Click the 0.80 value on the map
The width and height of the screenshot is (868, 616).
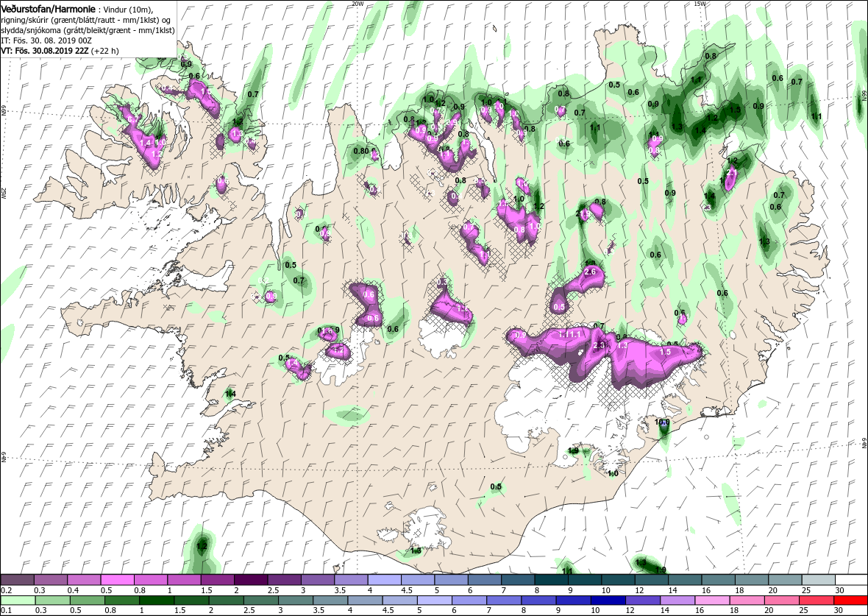(x=361, y=151)
